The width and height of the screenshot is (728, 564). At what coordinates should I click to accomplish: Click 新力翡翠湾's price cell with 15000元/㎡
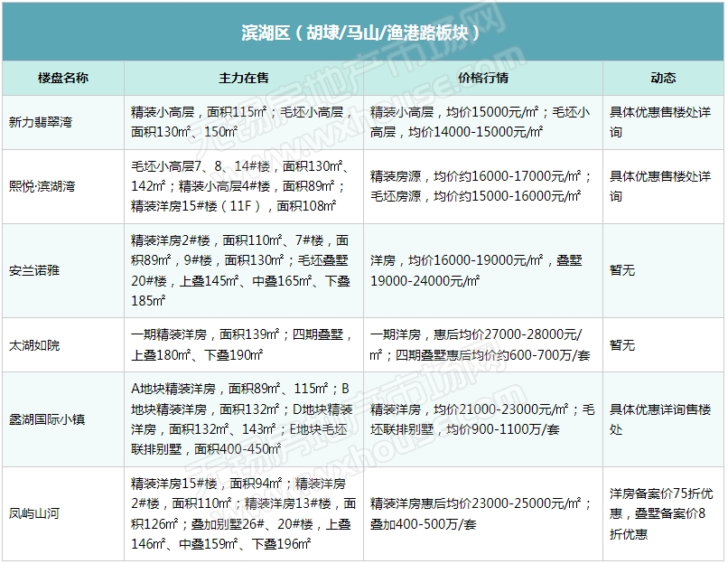[x=482, y=122]
